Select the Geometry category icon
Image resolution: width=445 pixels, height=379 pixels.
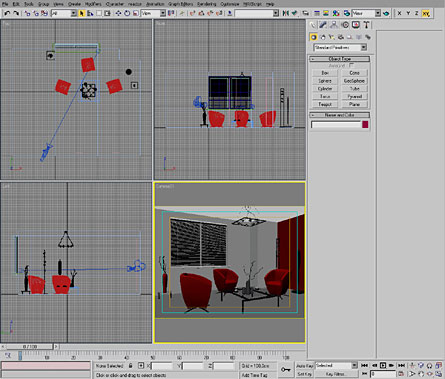[x=313, y=37]
